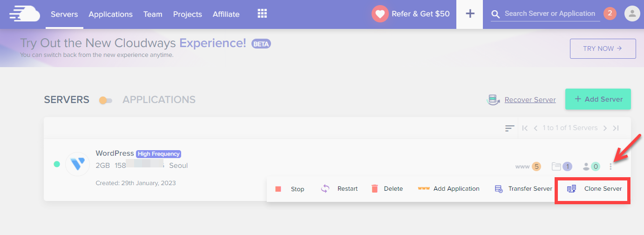Click the Add Server button

(598, 99)
